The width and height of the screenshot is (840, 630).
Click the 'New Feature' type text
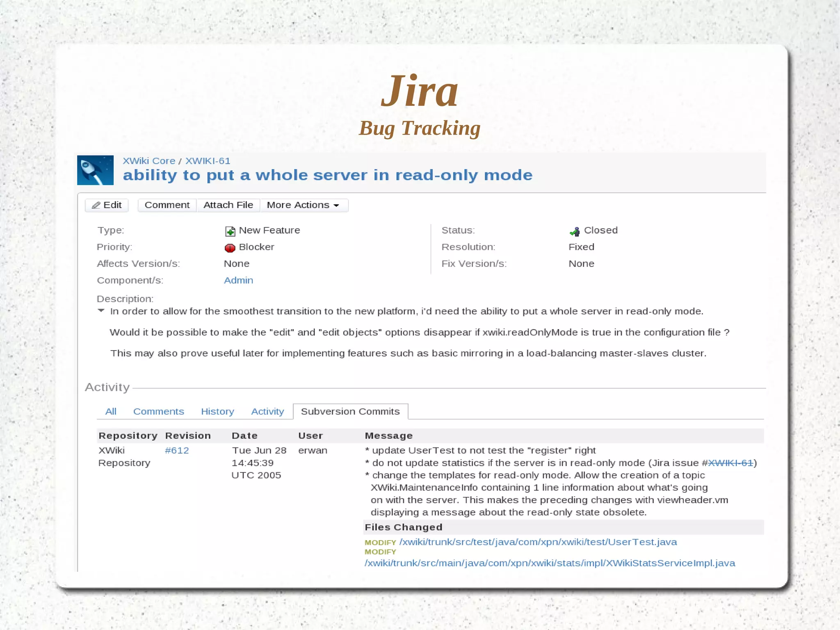click(269, 230)
